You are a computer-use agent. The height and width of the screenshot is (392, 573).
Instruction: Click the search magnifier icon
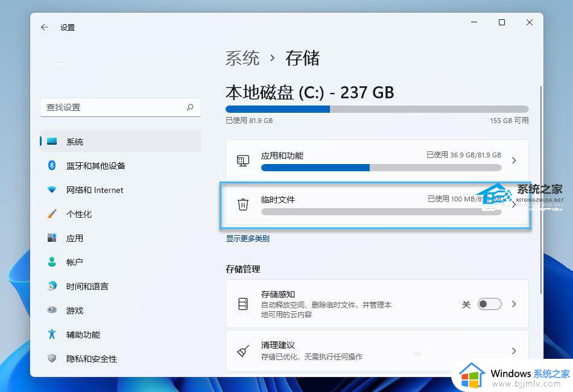[190, 107]
